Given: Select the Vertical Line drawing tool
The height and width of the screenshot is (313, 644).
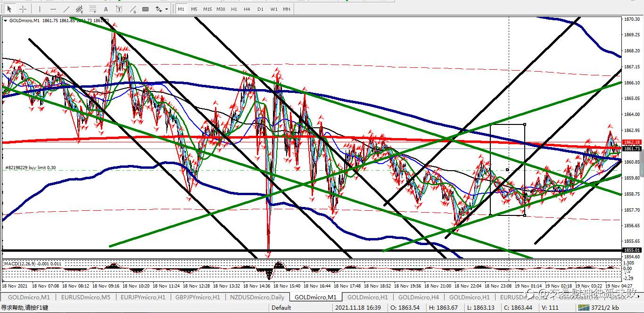Looking at the screenshot, I should [x=40, y=9].
